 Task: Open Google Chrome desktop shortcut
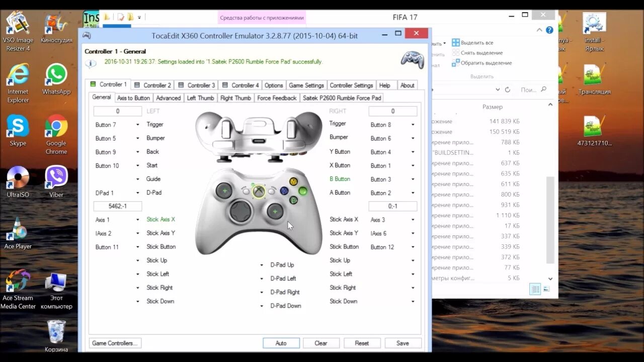tap(56, 135)
